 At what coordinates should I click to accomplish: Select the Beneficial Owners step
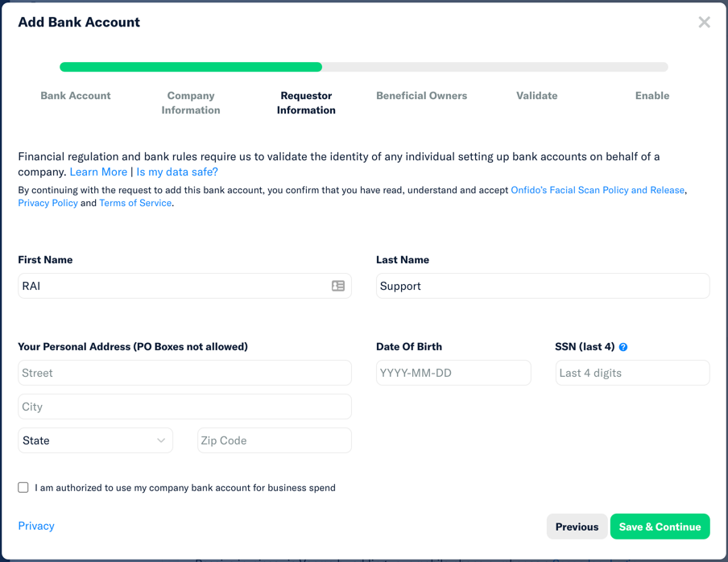point(421,95)
